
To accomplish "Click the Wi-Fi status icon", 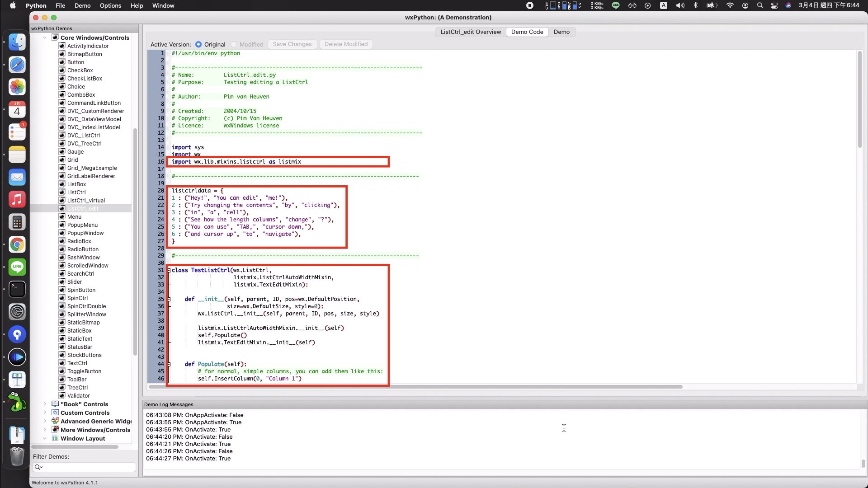I will (x=730, y=5).
